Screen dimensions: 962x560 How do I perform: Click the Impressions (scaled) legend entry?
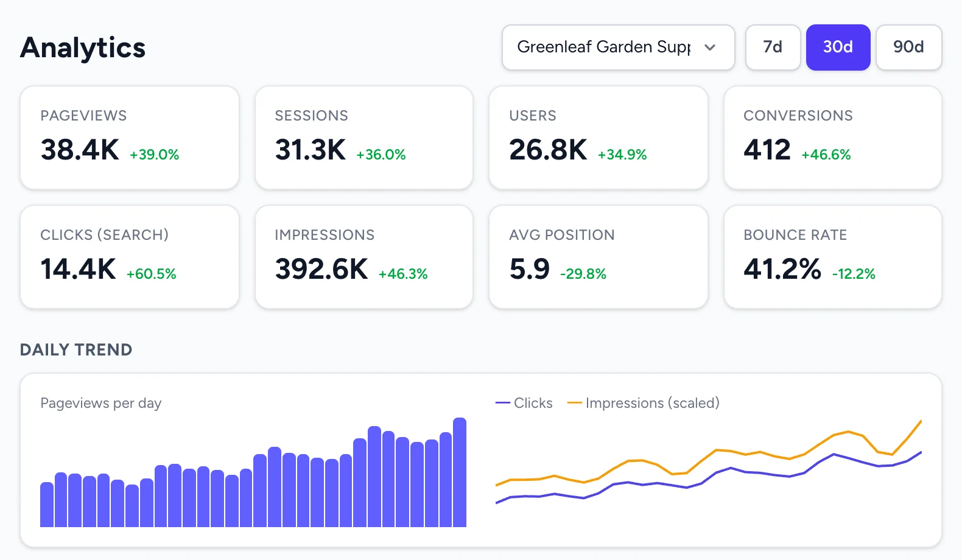pos(644,403)
